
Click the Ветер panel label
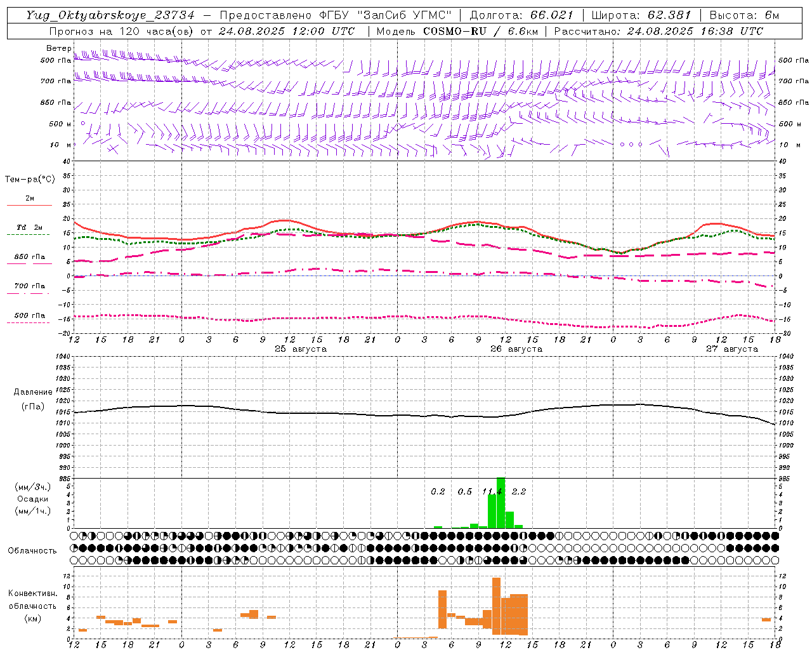pos(59,48)
